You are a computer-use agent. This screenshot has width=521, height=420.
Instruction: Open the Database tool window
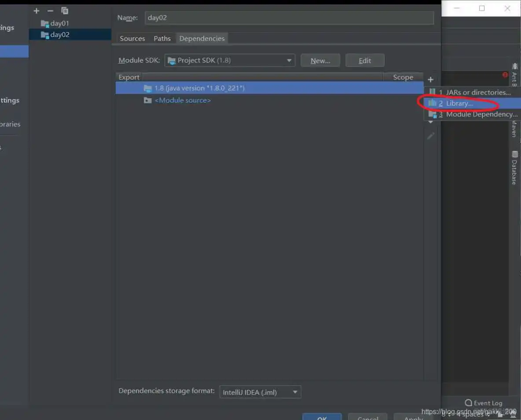(514, 168)
